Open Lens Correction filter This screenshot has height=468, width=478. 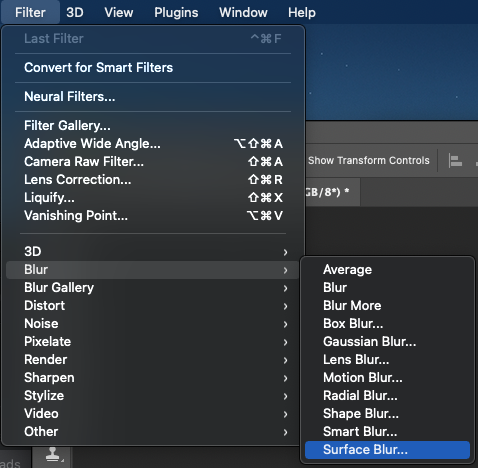[153, 180]
